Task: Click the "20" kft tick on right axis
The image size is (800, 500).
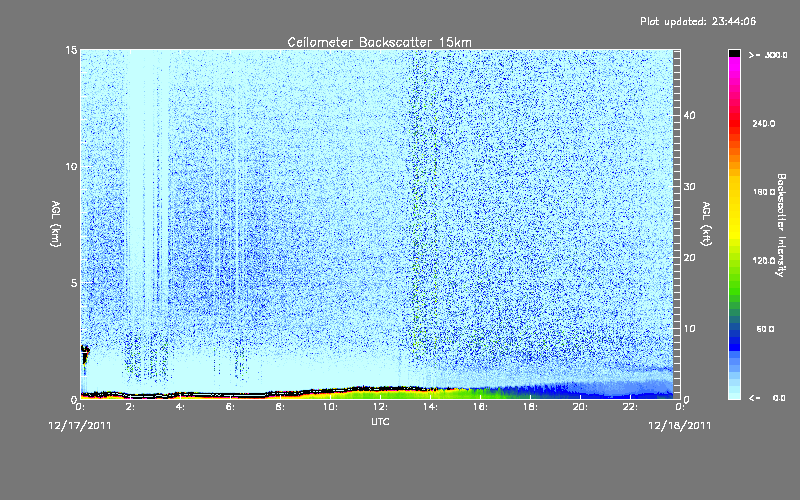Action: 689,258
